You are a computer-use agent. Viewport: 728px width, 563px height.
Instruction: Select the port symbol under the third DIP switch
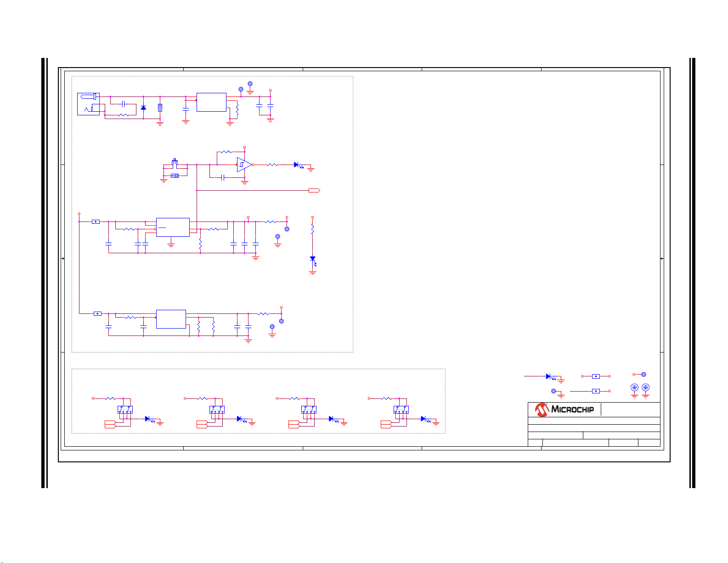point(294,424)
